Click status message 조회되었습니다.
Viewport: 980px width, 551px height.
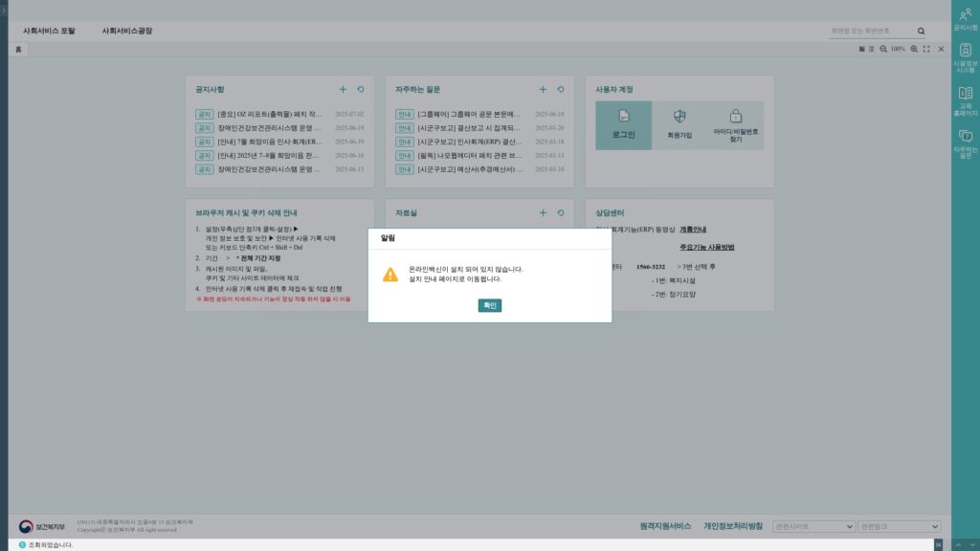(51, 544)
